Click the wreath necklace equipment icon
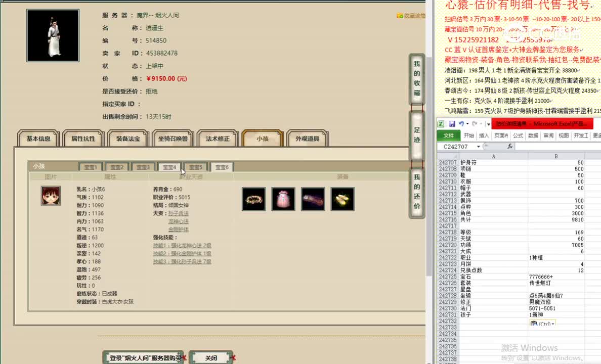Screen dimensions: 601x364 pos(253,199)
